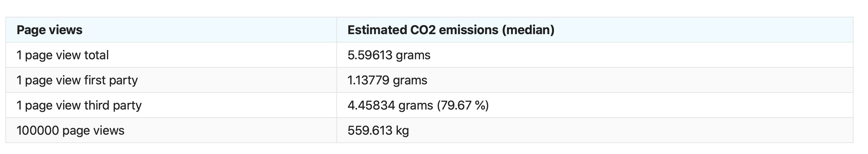Click the "4.45834 grams" value text
868x154 pixels.
click(x=390, y=105)
